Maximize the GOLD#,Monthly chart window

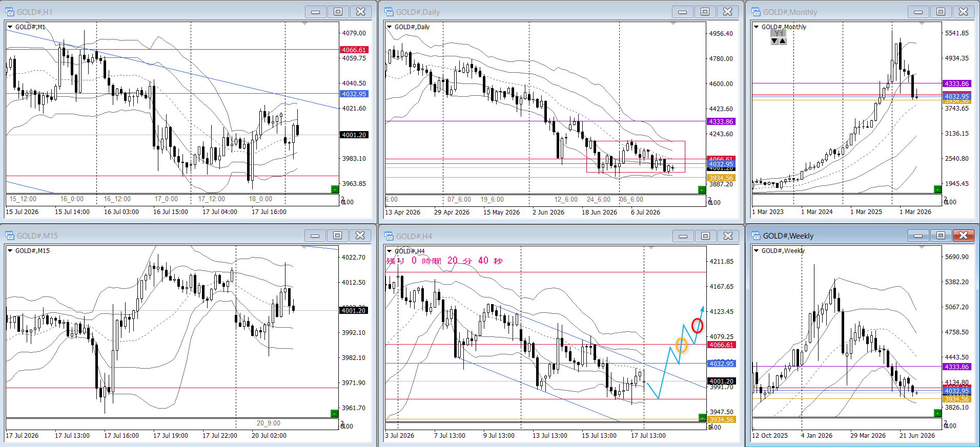click(x=941, y=12)
